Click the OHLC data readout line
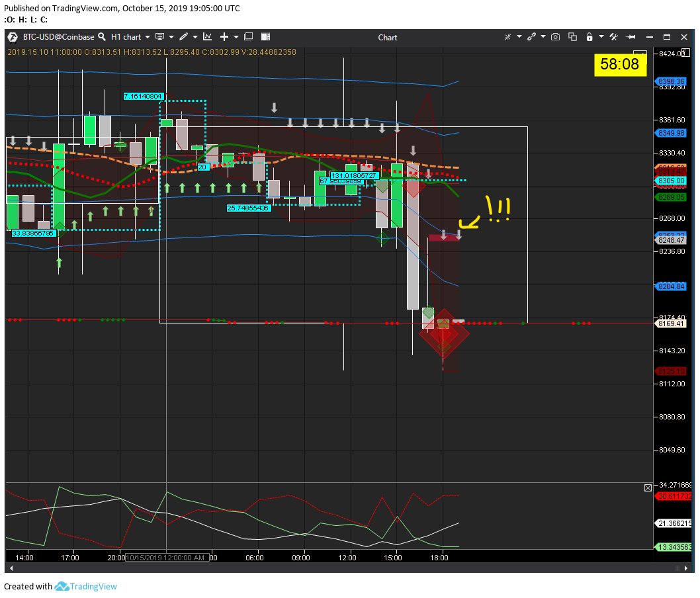Image resolution: width=700 pixels, height=598 pixels. pos(152,52)
